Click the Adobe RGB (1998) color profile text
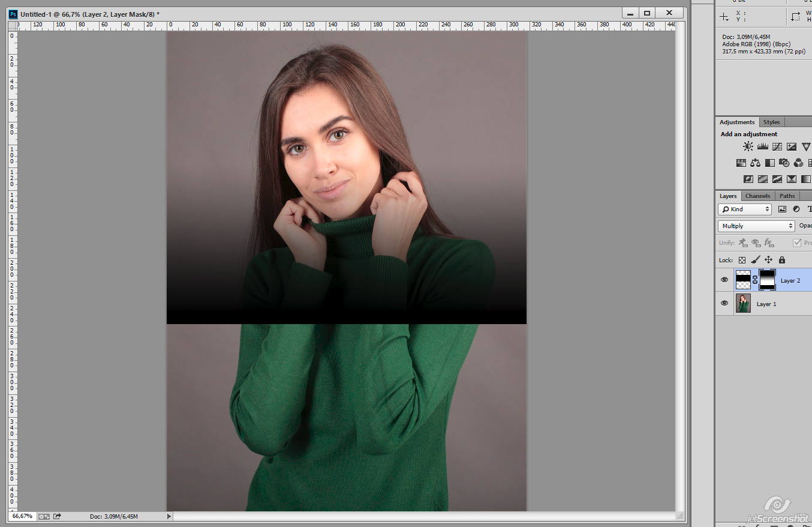The height and width of the screenshot is (527, 812). (756, 44)
